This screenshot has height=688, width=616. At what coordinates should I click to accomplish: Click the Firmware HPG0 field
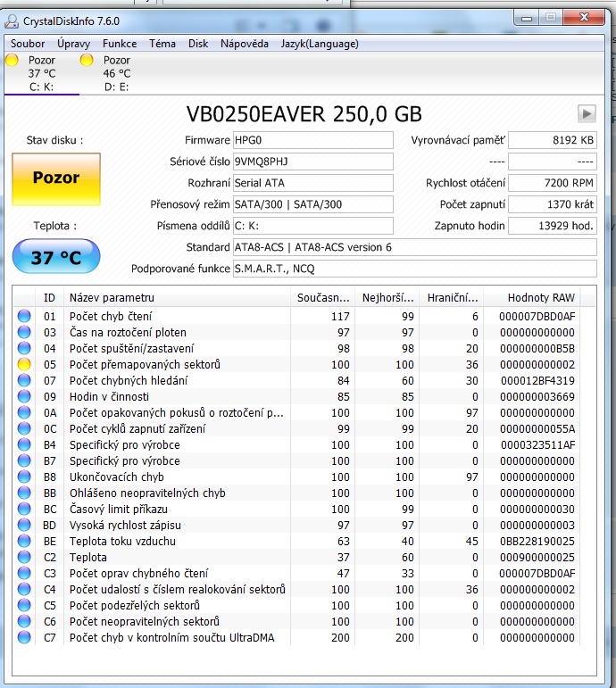(x=312, y=140)
